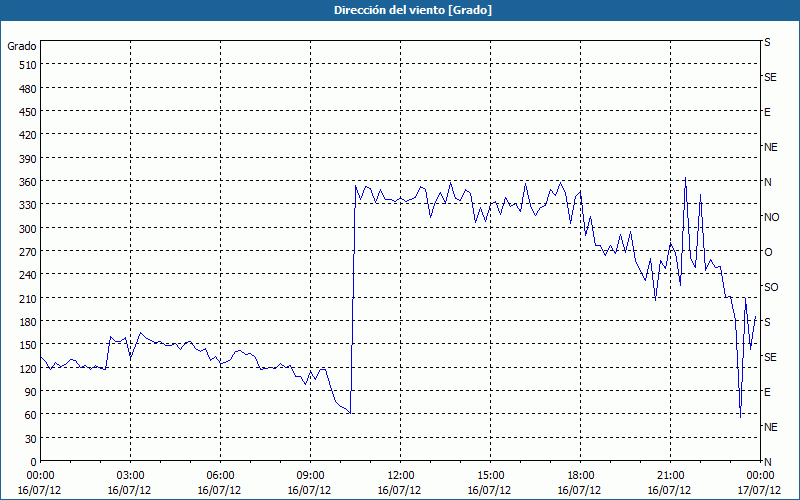Click the 03:00 time label
800x500 pixels.
[130, 476]
